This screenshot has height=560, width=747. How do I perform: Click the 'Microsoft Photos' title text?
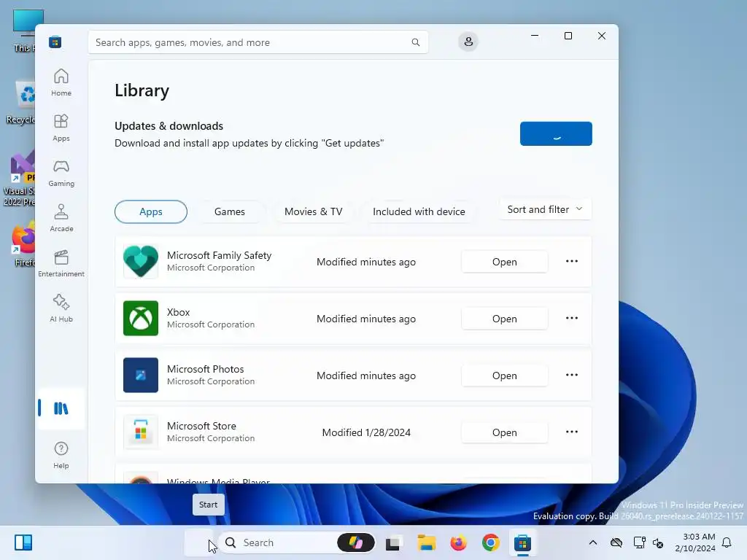pos(205,369)
